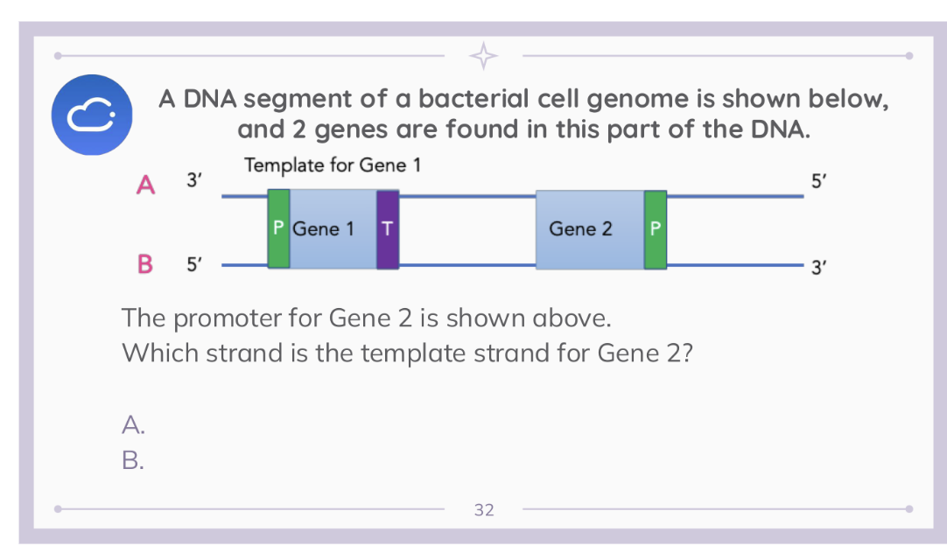Select the green promoter P of Gene 1
This screenshot has width=947, height=560.
click(x=278, y=228)
